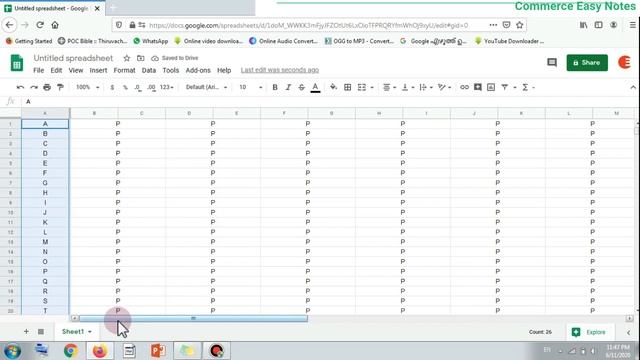Collapse the toolbar with the caret icon
The height and width of the screenshot is (360, 640).
(633, 87)
